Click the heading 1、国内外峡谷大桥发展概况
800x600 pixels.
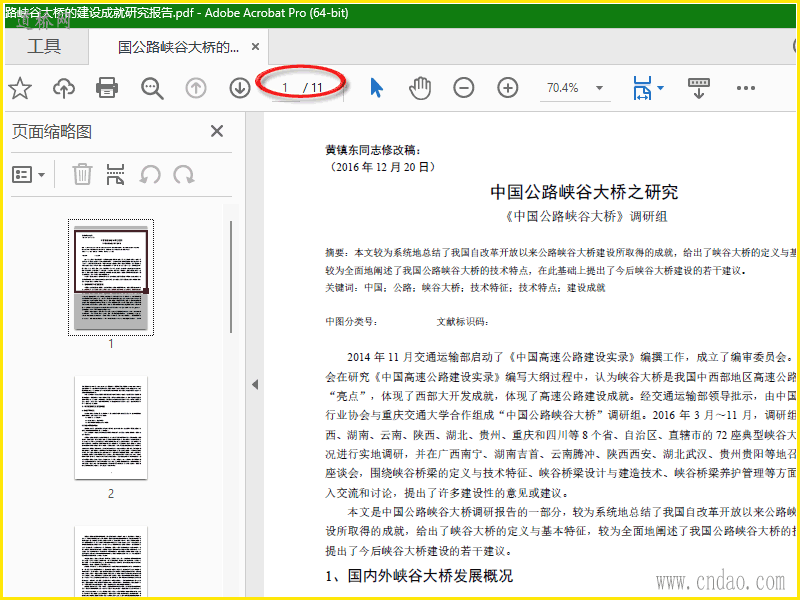[x=419, y=576]
